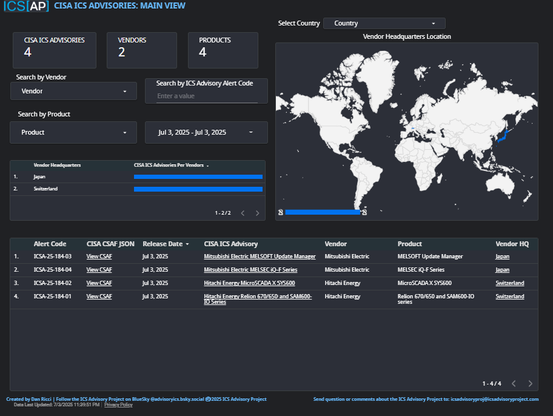The image size is (553, 416).
Task: Sort by Release Date arrow
Action: 187,244
